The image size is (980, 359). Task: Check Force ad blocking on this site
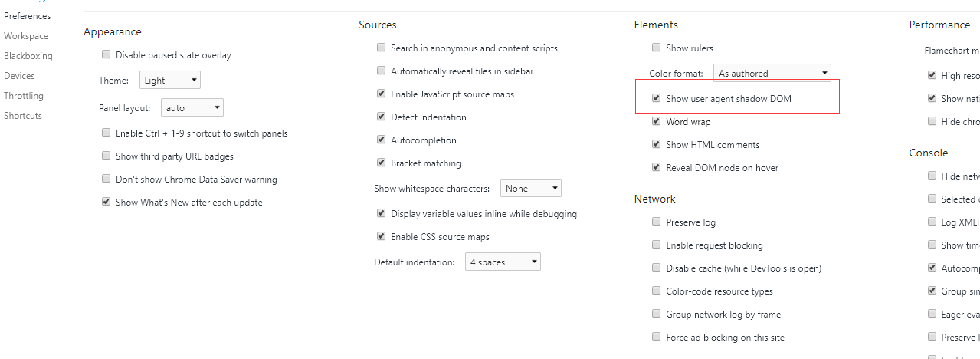click(656, 337)
